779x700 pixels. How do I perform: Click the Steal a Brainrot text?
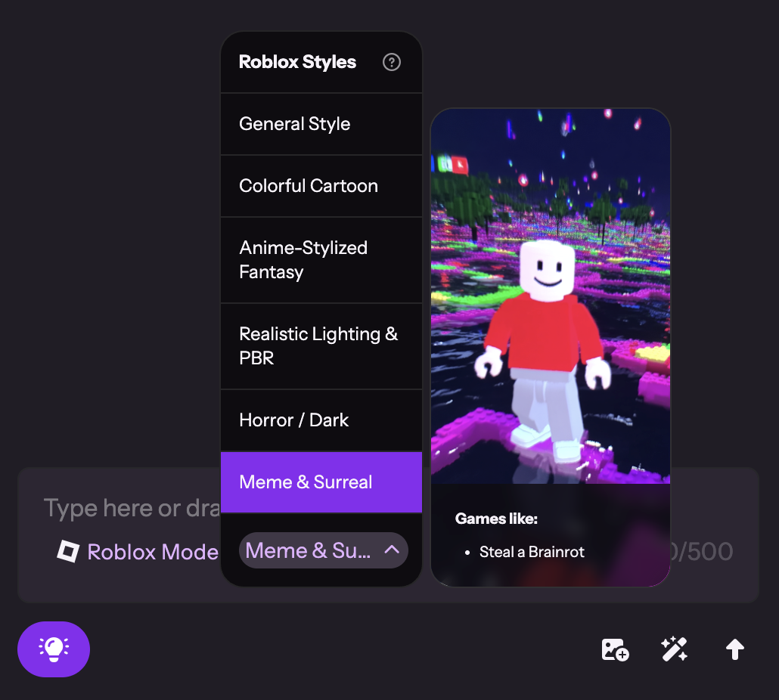pyautogui.click(x=532, y=552)
